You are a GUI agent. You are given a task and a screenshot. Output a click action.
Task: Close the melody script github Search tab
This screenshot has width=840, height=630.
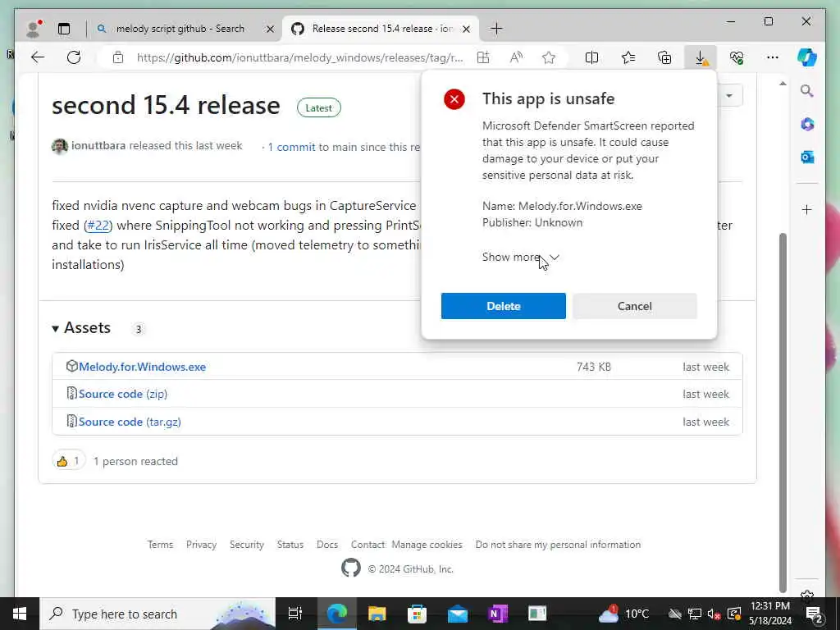tap(271, 29)
